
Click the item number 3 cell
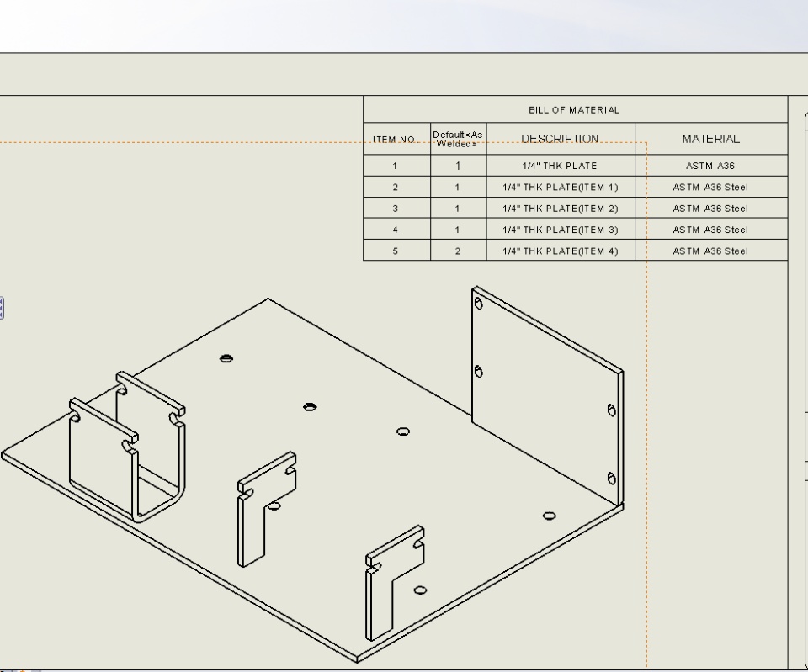pos(396,208)
